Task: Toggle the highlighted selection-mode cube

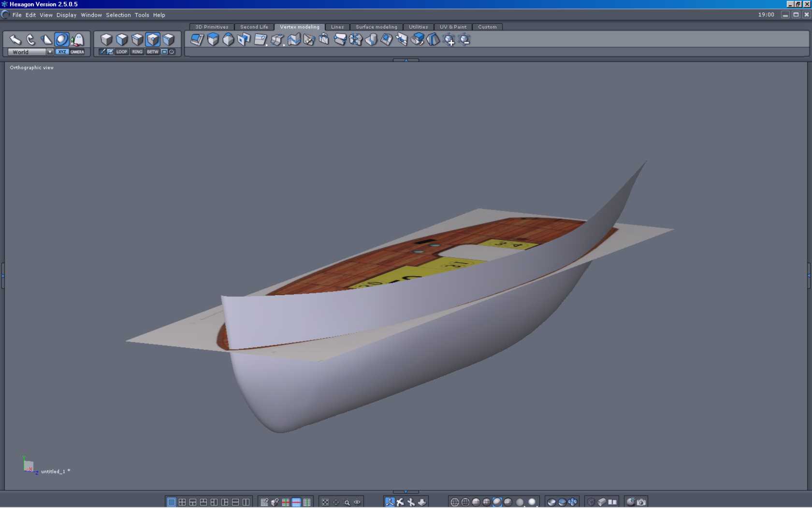Action: tap(153, 39)
